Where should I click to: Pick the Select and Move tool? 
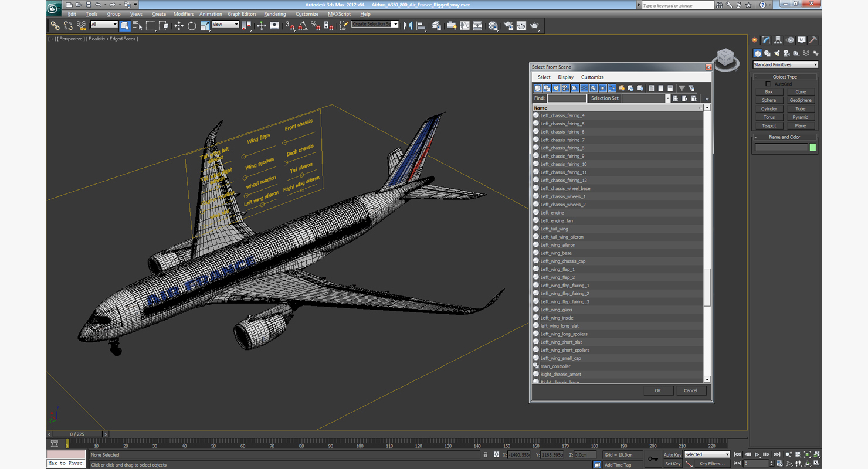tap(179, 26)
